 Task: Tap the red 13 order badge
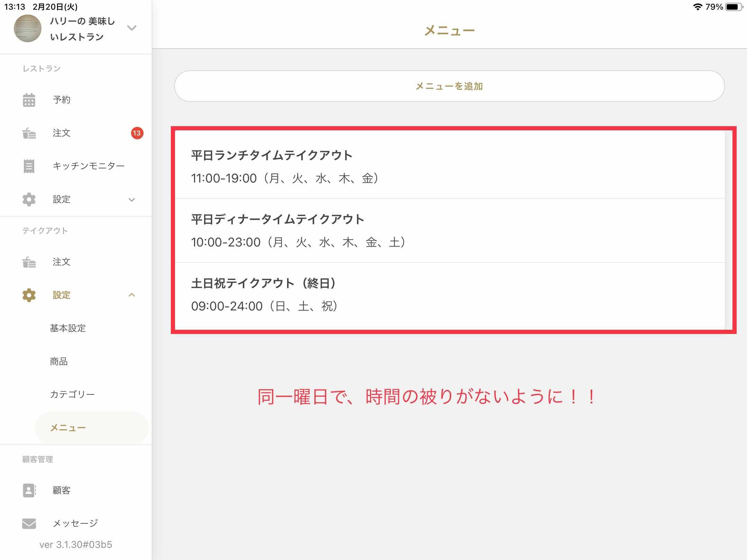137,133
